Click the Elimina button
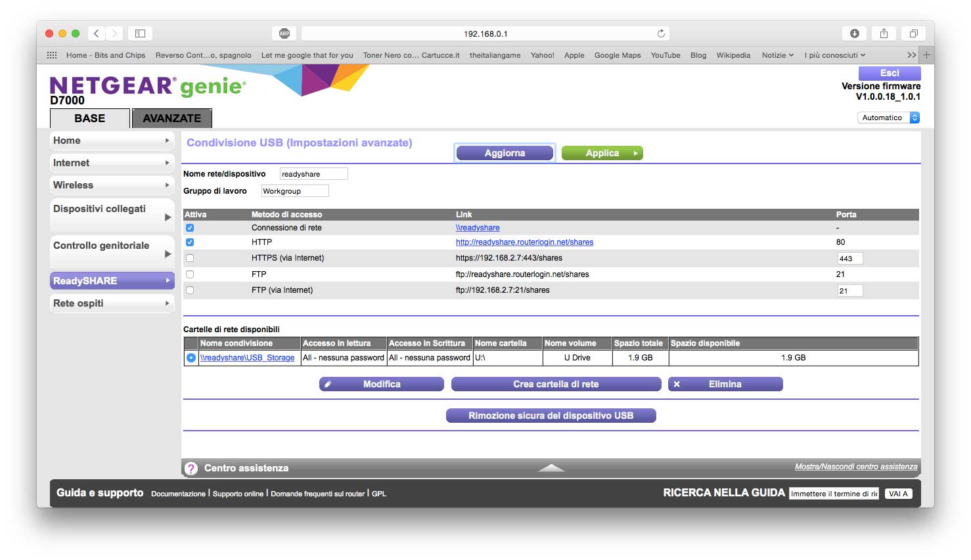The width and height of the screenshot is (971, 560). click(725, 384)
